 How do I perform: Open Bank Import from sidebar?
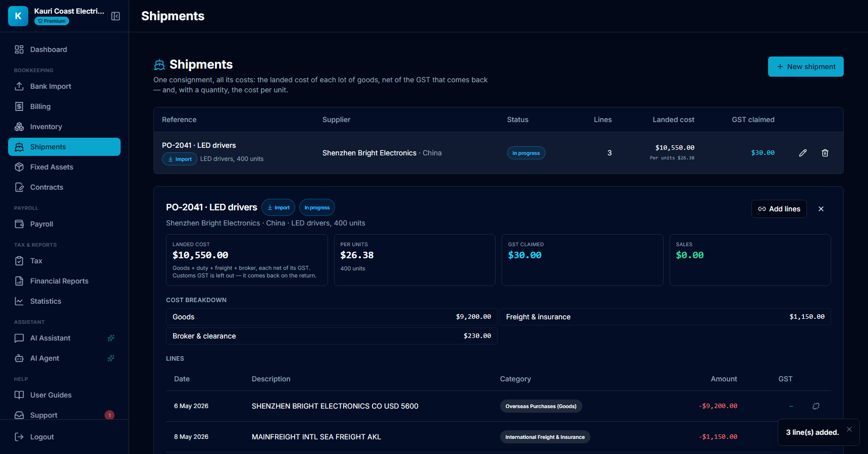coord(64,86)
